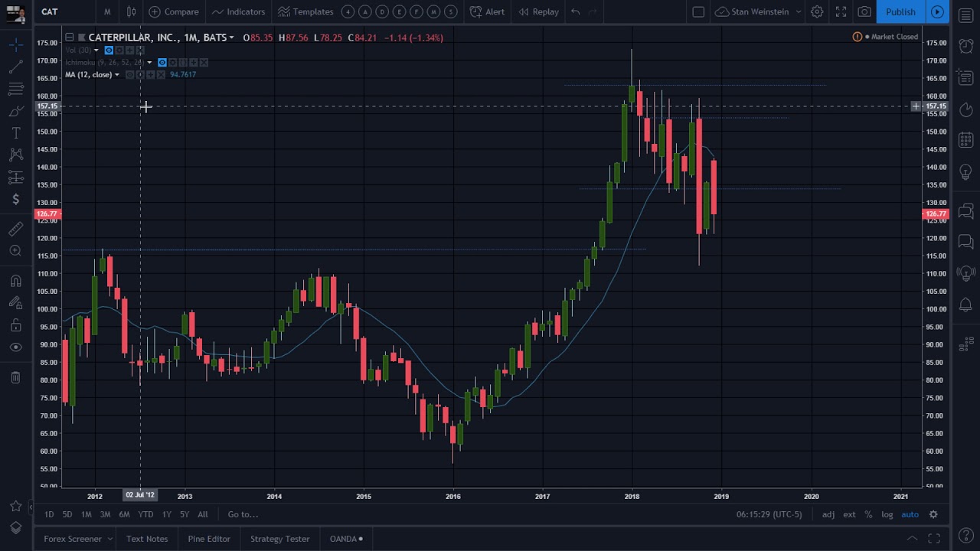Open the Compare symbol button
The height and width of the screenshot is (551, 980).
click(174, 11)
